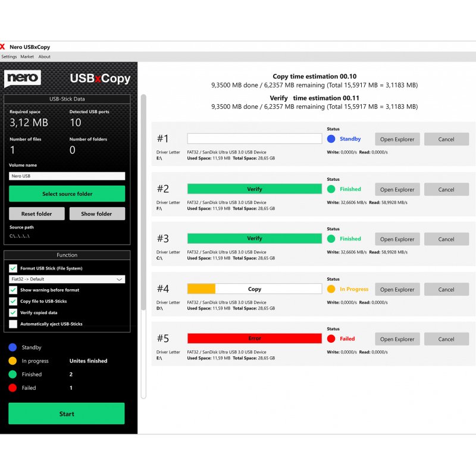The height and width of the screenshot is (476, 476).
Task: Disable Show warning before format checkbox
Action: tap(13, 290)
